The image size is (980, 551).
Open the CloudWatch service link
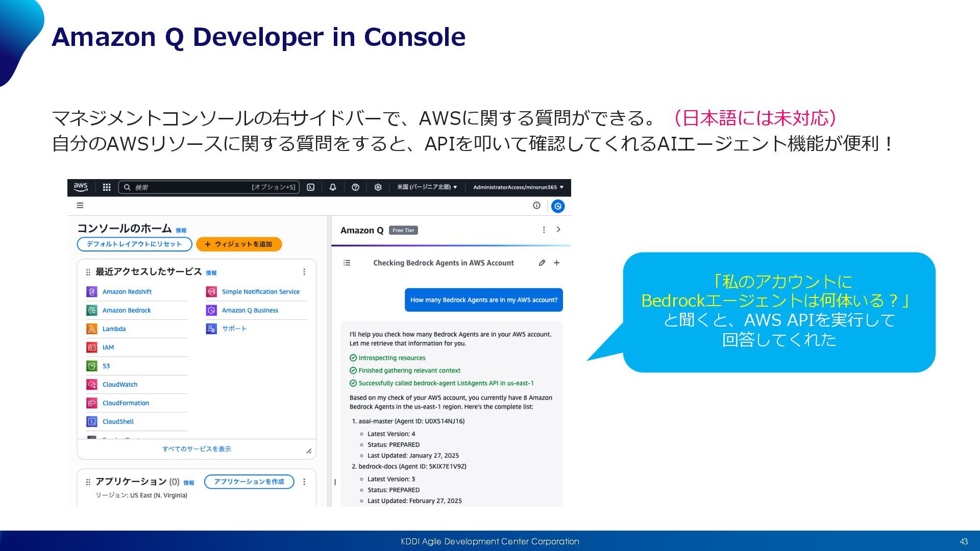pyautogui.click(x=120, y=385)
